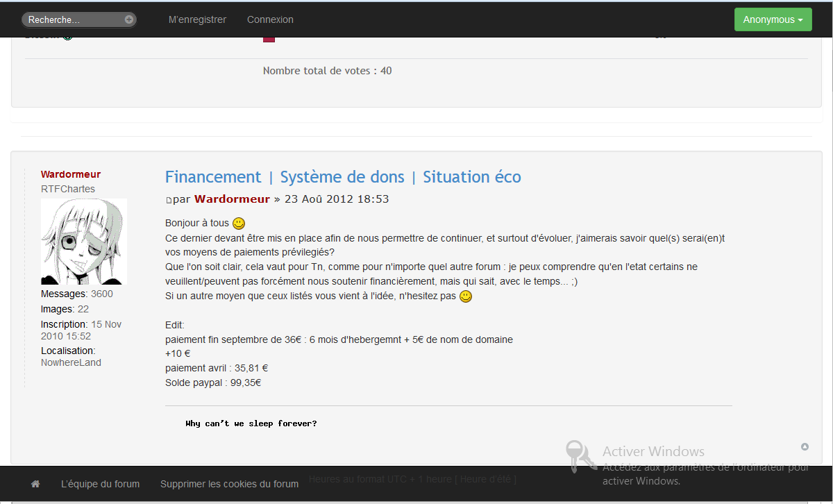The height and width of the screenshot is (504, 833).
Task: Go to the forum index via the home icon
Action: click(x=35, y=484)
